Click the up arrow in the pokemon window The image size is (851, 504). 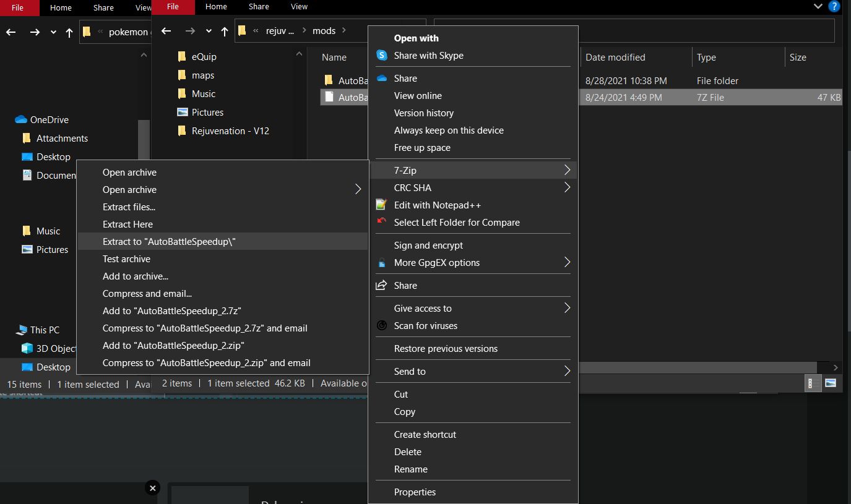coord(69,32)
